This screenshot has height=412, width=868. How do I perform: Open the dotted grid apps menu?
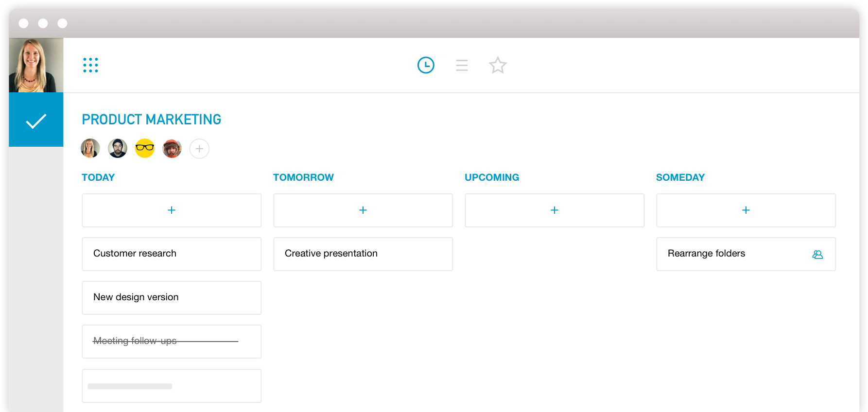[x=90, y=65]
